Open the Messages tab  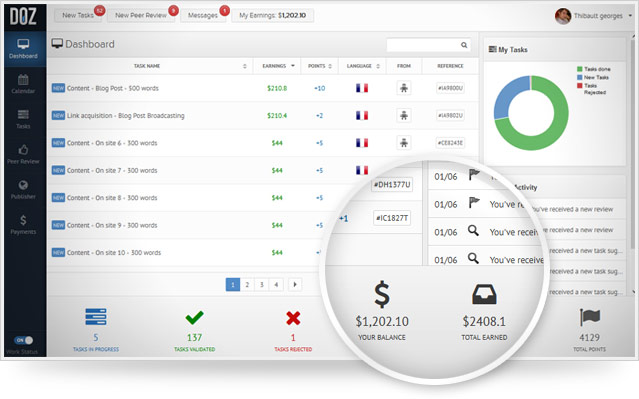(x=203, y=15)
